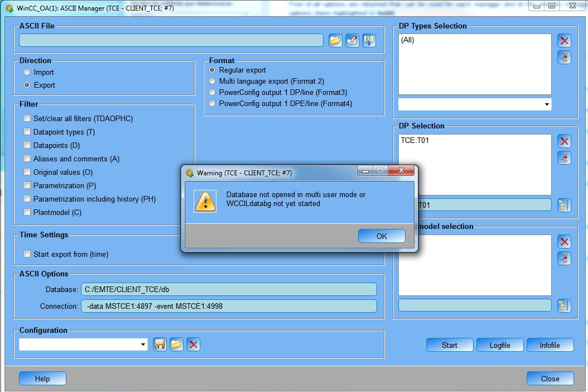Select PowerConfig output 1 DPE/line (Format4)

(x=212, y=104)
